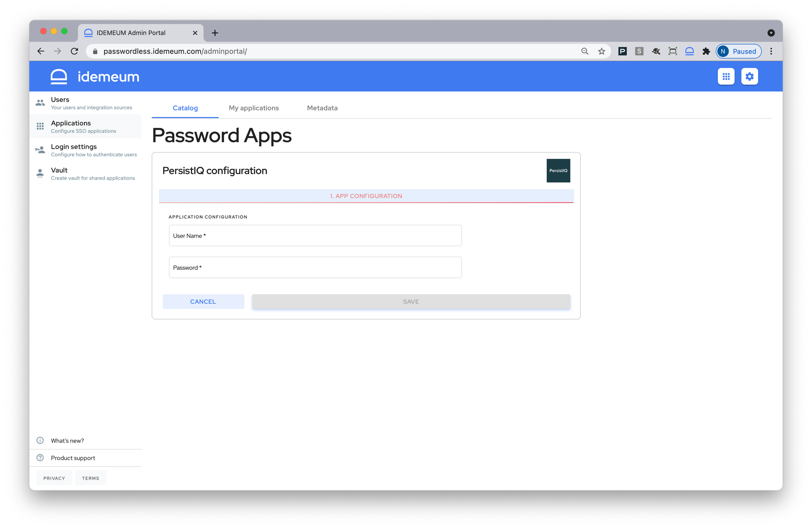Click the Password input field
The image size is (812, 529).
(315, 267)
